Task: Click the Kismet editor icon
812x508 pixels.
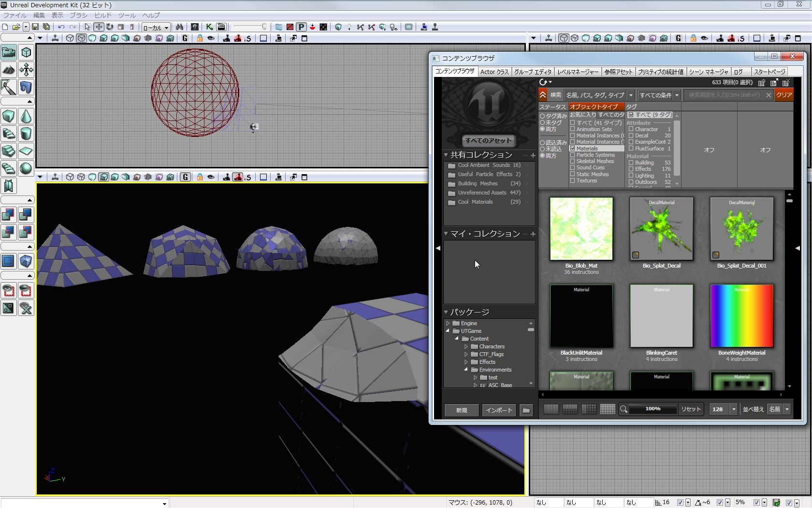Action: (209, 27)
